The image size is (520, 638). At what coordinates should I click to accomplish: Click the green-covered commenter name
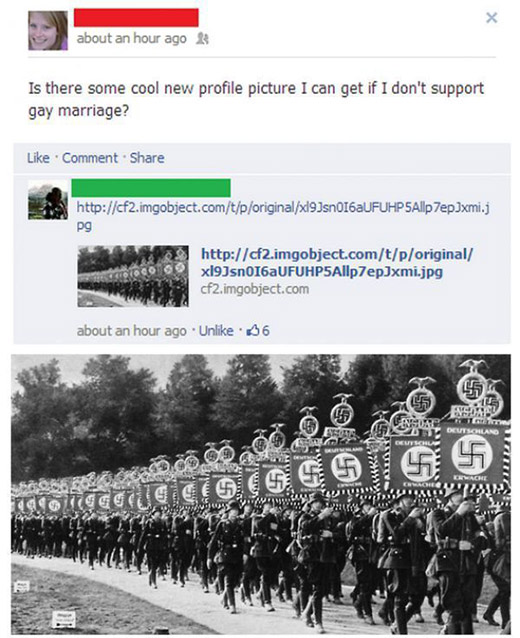151,188
